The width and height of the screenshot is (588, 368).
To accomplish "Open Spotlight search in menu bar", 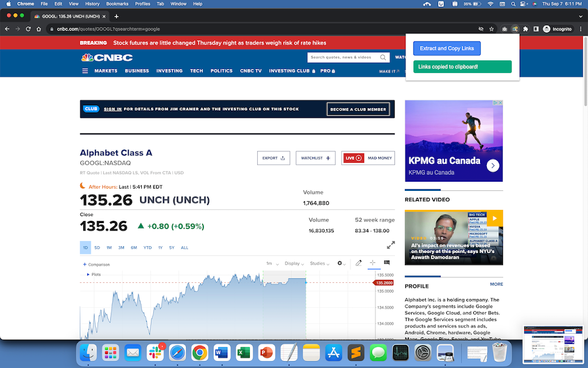I will 513,4.
